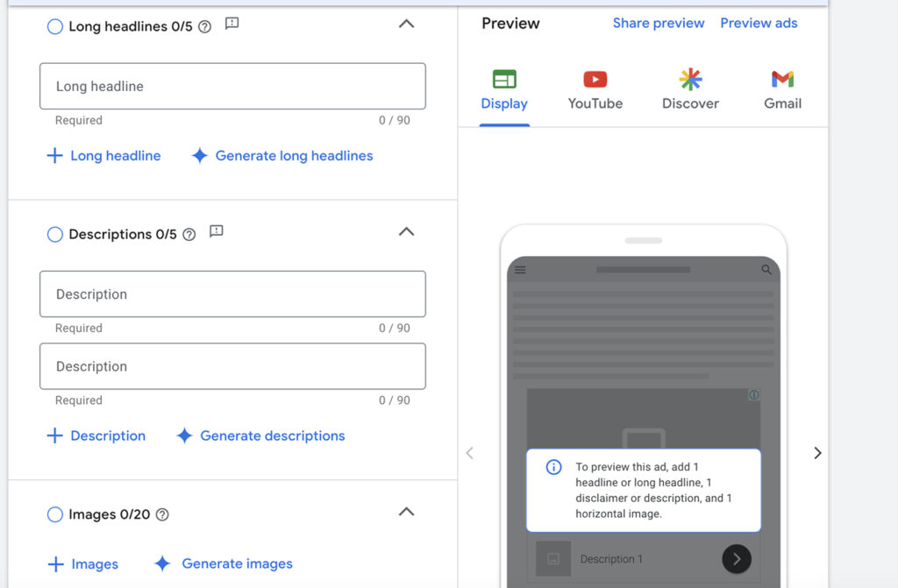Collapse the Long headlines section
Viewport: 898px width, 588px height.
point(406,25)
